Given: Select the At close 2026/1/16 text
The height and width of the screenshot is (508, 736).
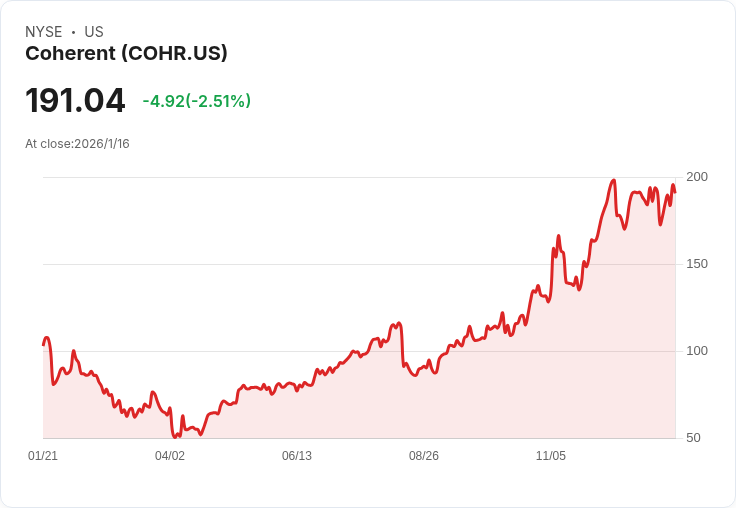Looking at the screenshot, I should coord(77,144).
